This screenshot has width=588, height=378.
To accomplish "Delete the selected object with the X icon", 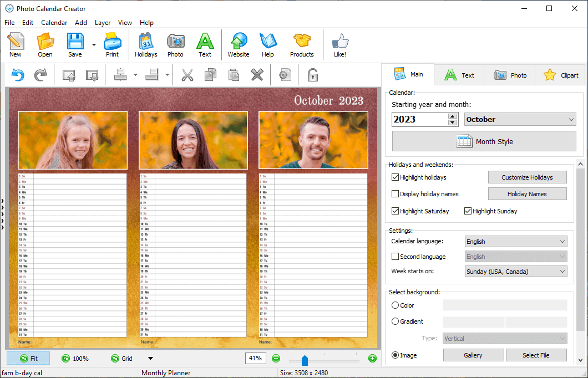I will 257,75.
